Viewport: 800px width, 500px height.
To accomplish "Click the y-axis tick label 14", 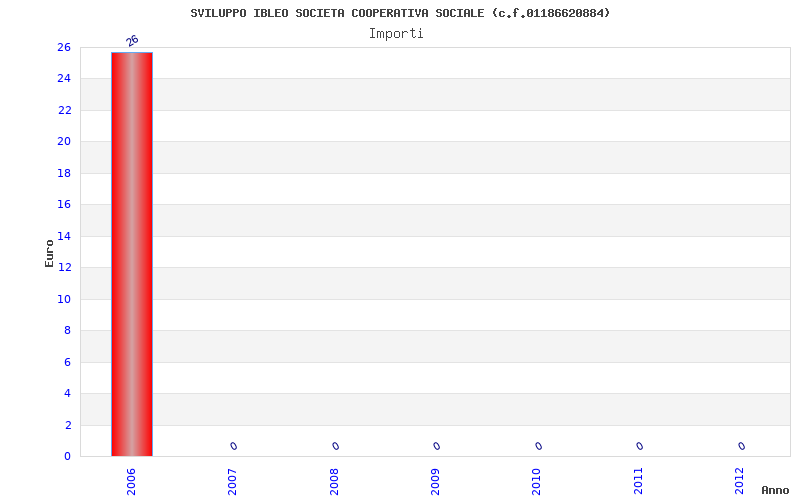I will (x=64, y=236).
